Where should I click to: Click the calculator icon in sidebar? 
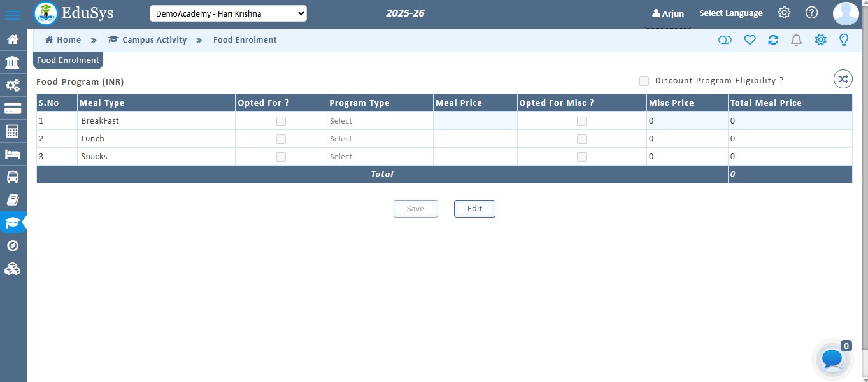[13, 131]
